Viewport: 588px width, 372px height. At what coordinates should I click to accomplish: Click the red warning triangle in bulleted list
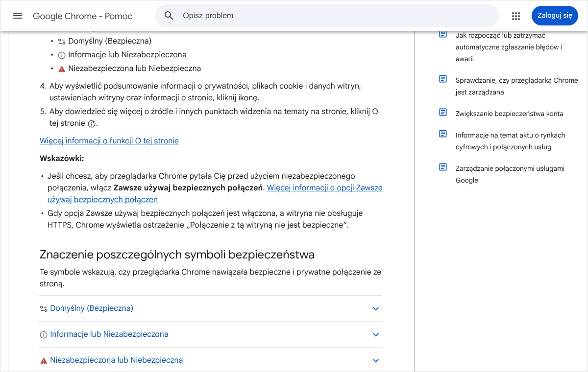click(62, 69)
